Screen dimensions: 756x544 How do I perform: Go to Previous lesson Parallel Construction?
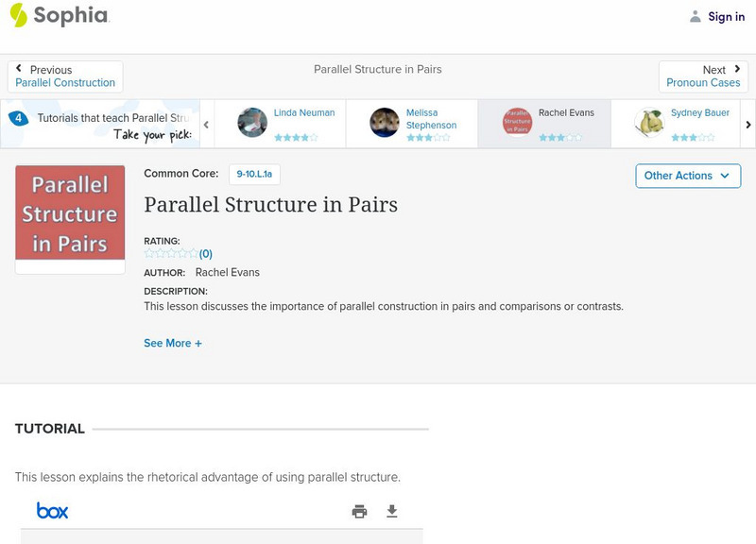pyautogui.click(x=65, y=76)
